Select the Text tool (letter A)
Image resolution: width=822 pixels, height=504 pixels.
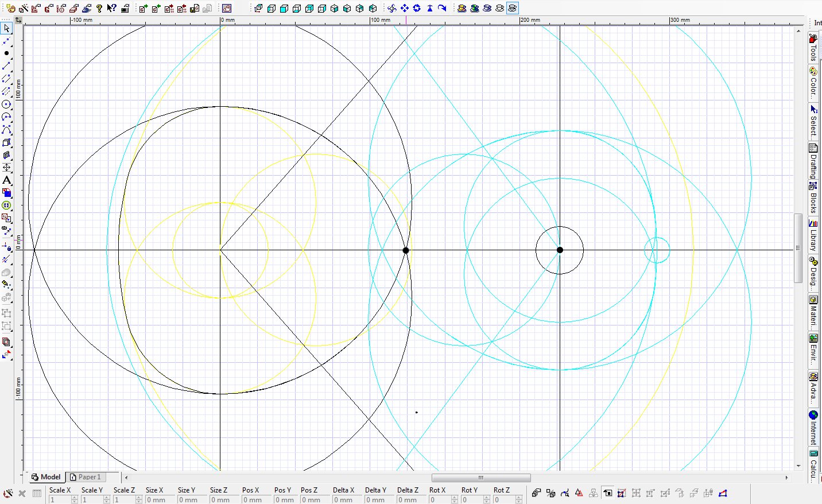click(x=7, y=180)
